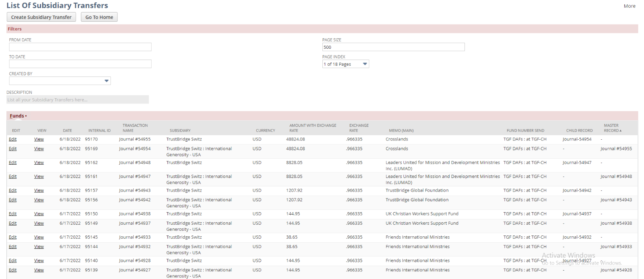644x279 pixels.
Task: Select the Page Size input box
Action: (x=393, y=47)
